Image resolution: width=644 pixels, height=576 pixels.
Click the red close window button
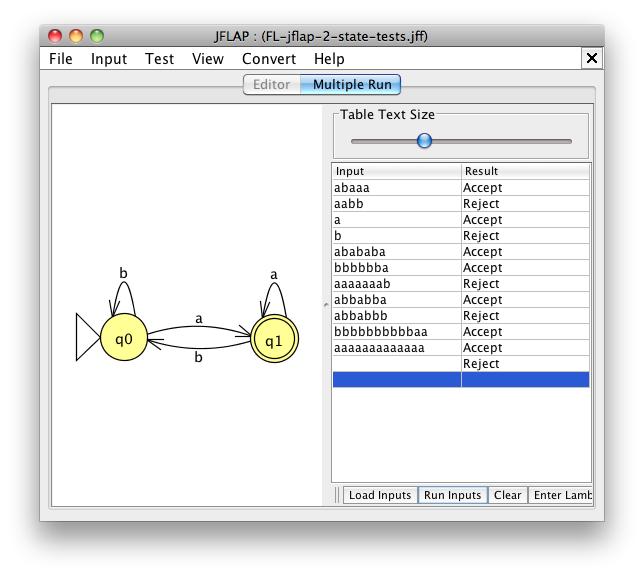55,36
